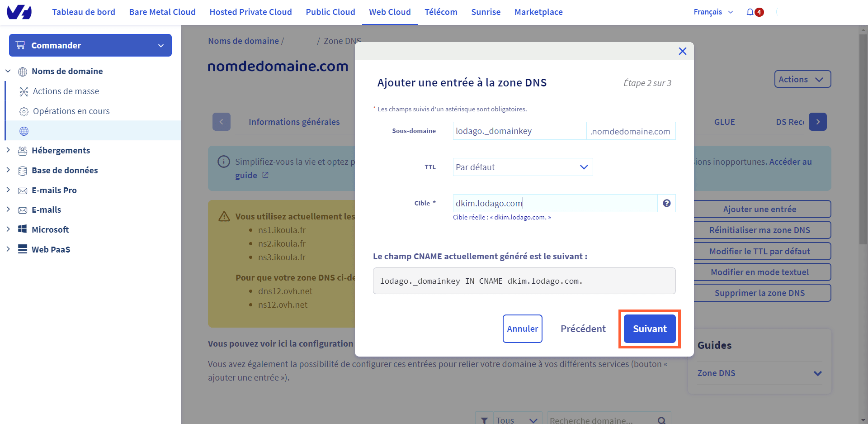Expand the E-mails Pro section
The height and width of the screenshot is (424, 868).
point(8,190)
